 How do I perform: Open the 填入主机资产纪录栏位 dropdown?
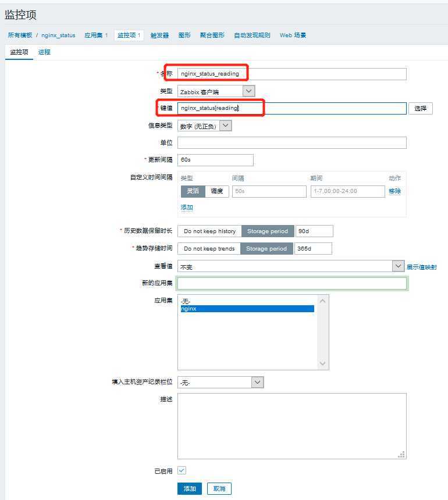[x=221, y=383]
